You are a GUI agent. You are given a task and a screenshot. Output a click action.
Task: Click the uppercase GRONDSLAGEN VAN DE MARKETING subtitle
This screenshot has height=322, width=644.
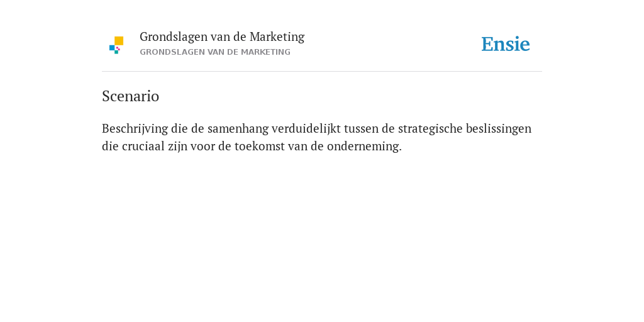tap(215, 52)
